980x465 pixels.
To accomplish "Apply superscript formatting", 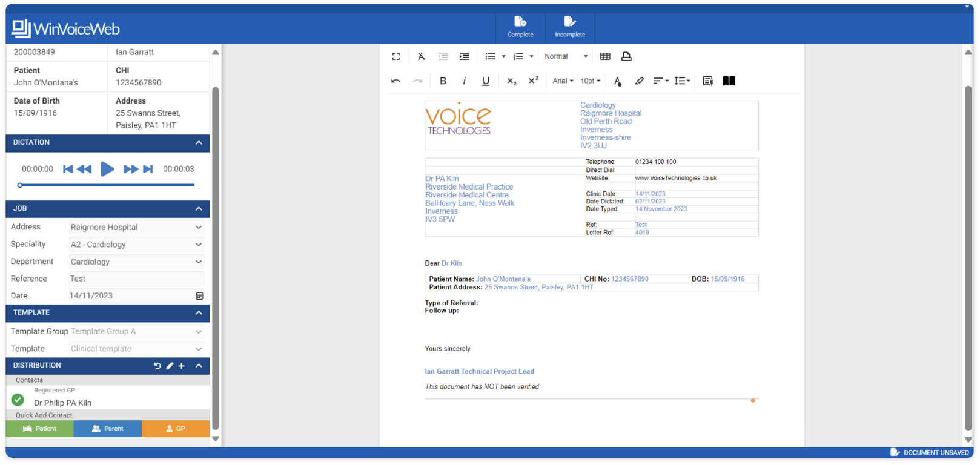I will [x=533, y=81].
